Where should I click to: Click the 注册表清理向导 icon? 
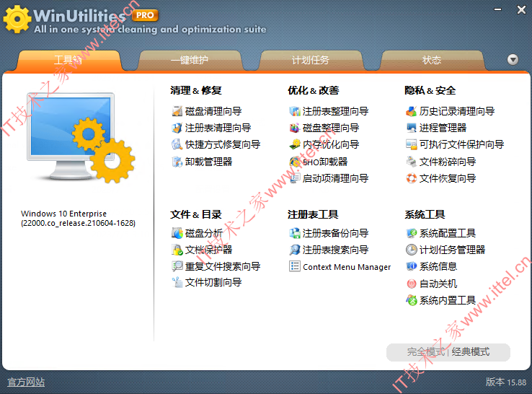pyautogui.click(x=177, y=128)
